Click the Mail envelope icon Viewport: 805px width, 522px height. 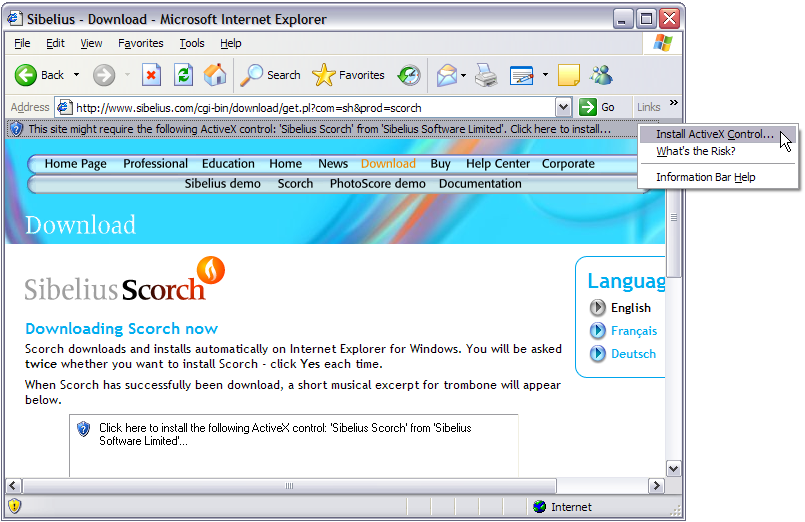point(447,75)
